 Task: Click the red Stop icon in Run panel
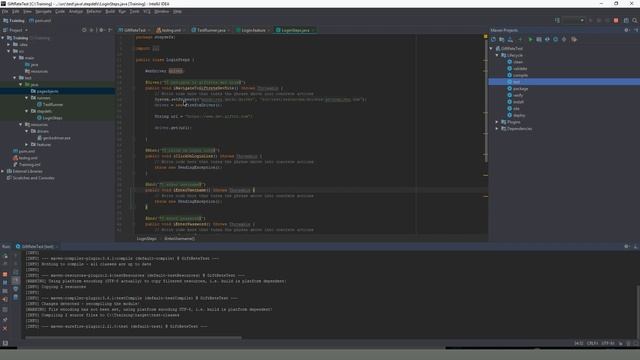point(5,274)
